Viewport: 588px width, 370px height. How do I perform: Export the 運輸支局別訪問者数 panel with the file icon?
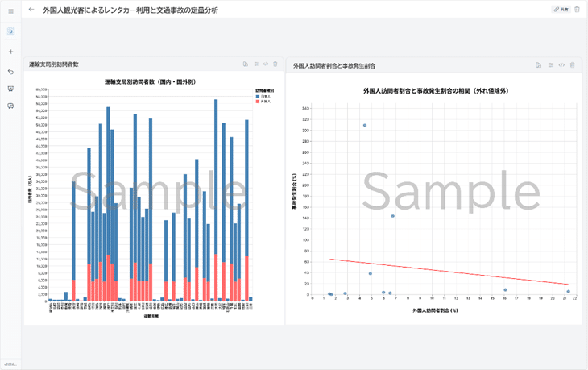pyautogui.click(x=246, y=64)
